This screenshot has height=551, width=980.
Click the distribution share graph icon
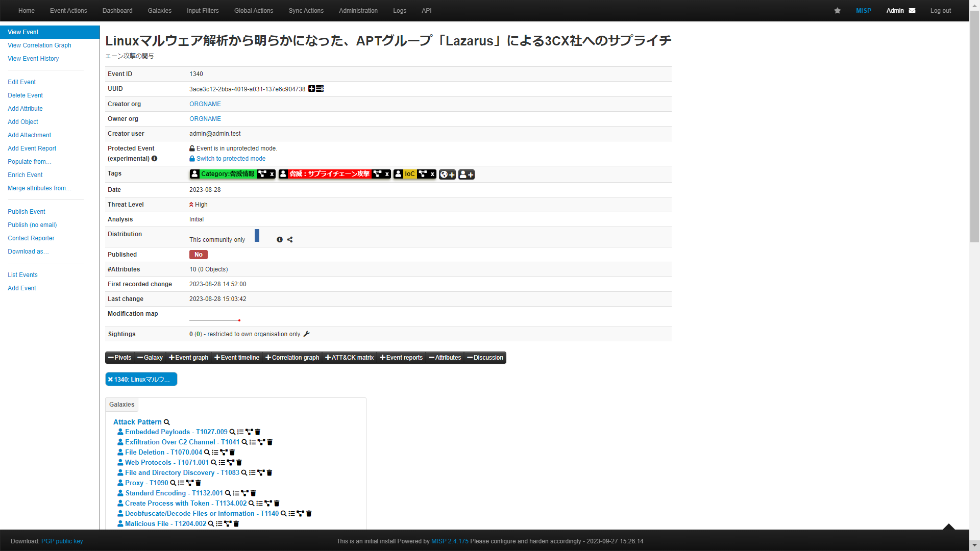[290, 240]
